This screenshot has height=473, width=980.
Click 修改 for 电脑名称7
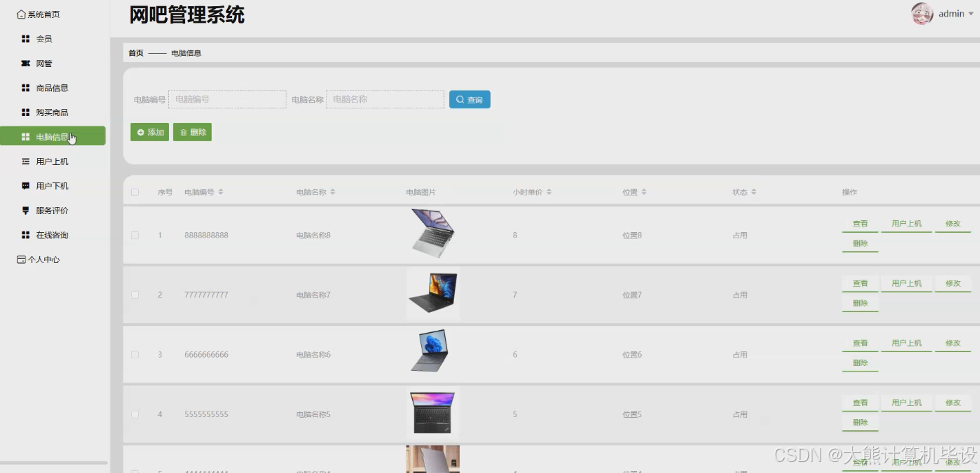point(953,284)
